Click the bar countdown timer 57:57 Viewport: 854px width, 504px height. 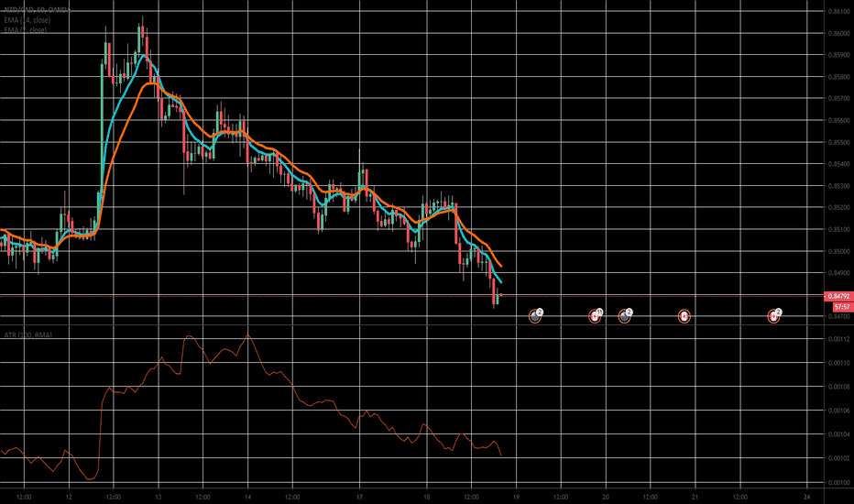pos(842,307)
